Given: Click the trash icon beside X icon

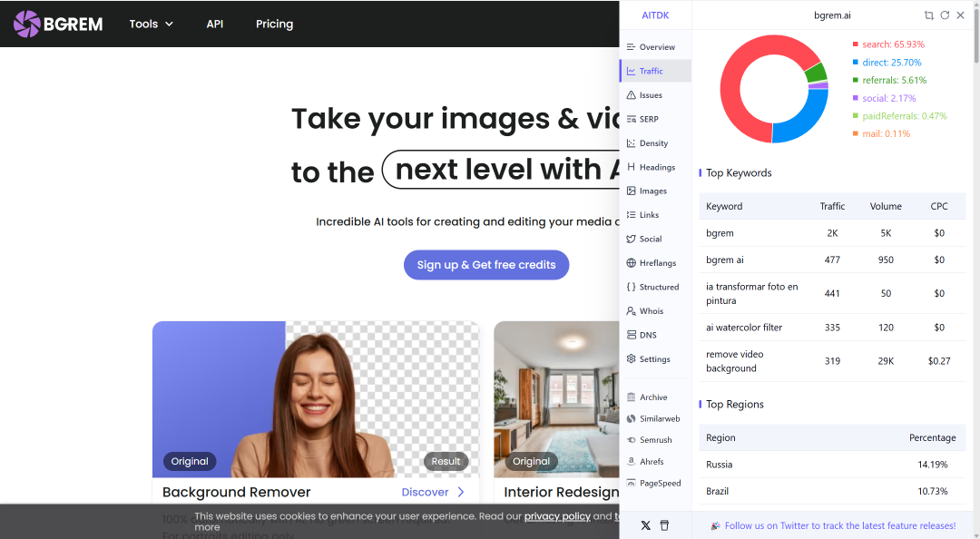Looking at the screenshot, I should 664,525.
